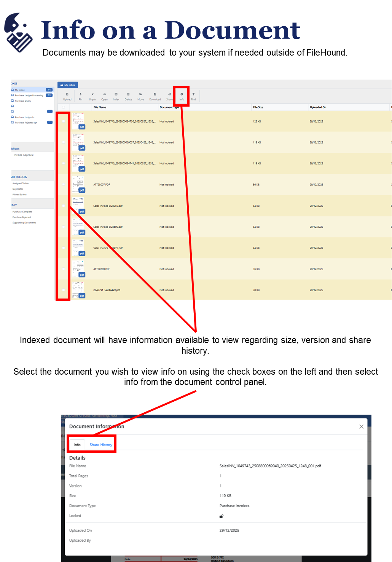
Task: Click pdf badge on ATT28007.PDF row
Action: coord(82,190)
